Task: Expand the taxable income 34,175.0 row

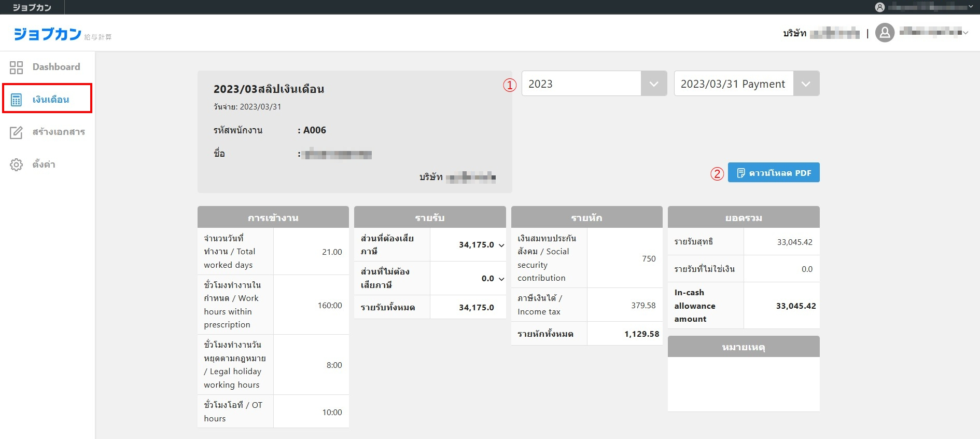Action: [x=501, y=245]
